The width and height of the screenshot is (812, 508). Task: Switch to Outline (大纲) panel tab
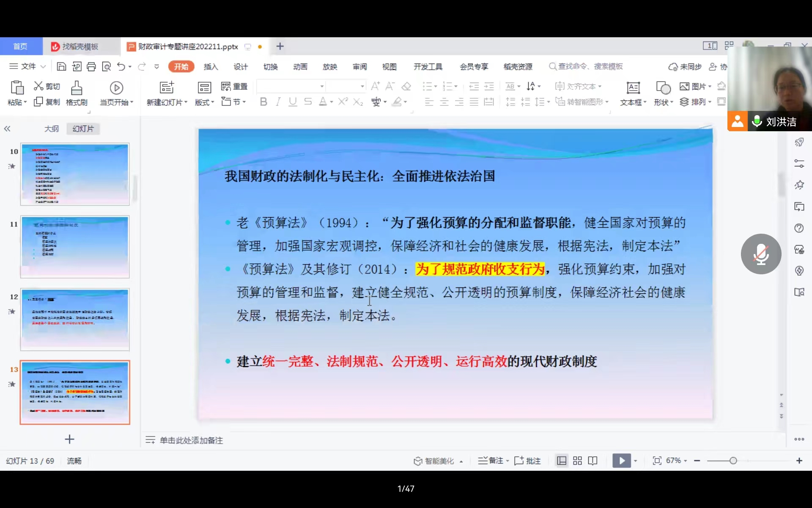[52, 129]
